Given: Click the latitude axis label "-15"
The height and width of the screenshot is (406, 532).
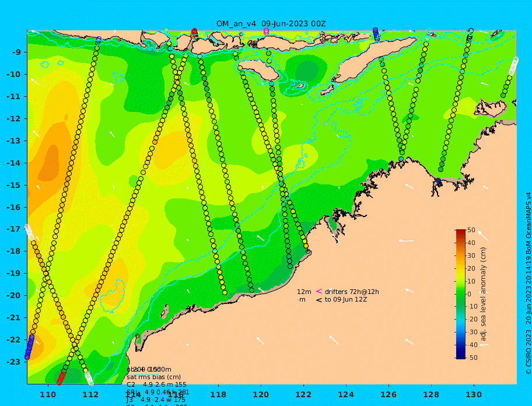Looking at the screenshot, I should (x=13, y=185).
